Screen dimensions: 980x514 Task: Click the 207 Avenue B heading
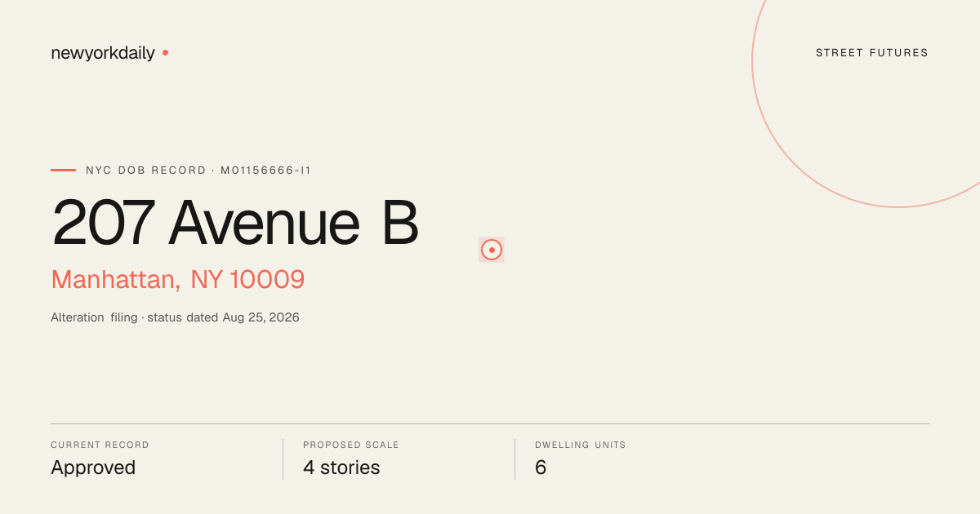(x=235, y=222)
